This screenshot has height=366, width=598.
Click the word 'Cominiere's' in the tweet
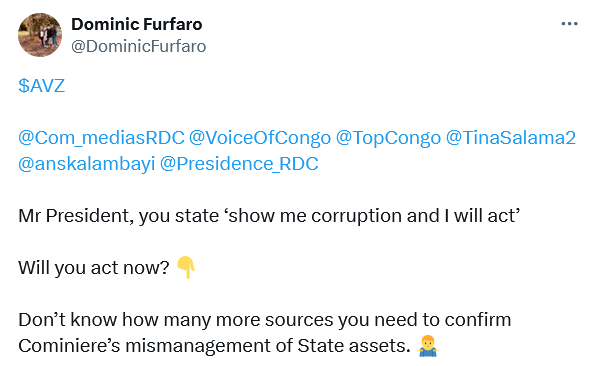[69, 346]
